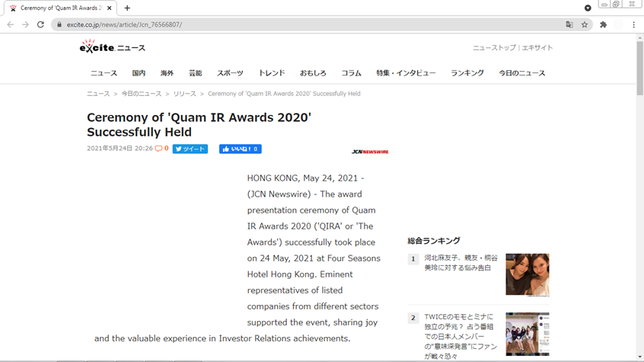The height and width of the screenshot is (362, 644).
Task: Close the 'Ceremony of Quam IR Awards' tab
Action: 110,8
